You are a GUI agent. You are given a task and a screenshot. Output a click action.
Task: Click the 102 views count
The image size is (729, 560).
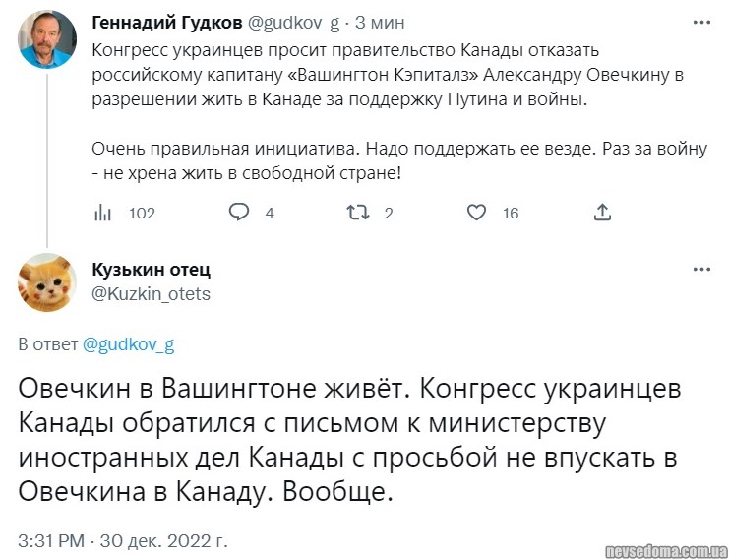point(142,213)
